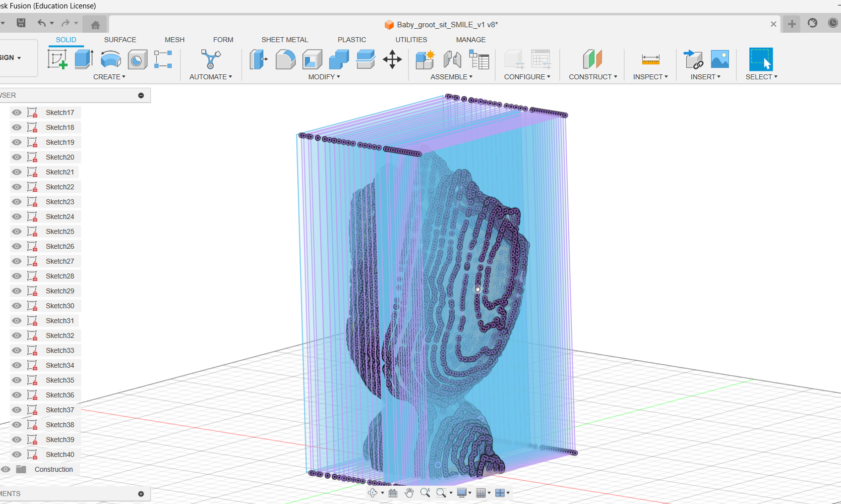Toggle visibility of Sketch26

point(17,246)
